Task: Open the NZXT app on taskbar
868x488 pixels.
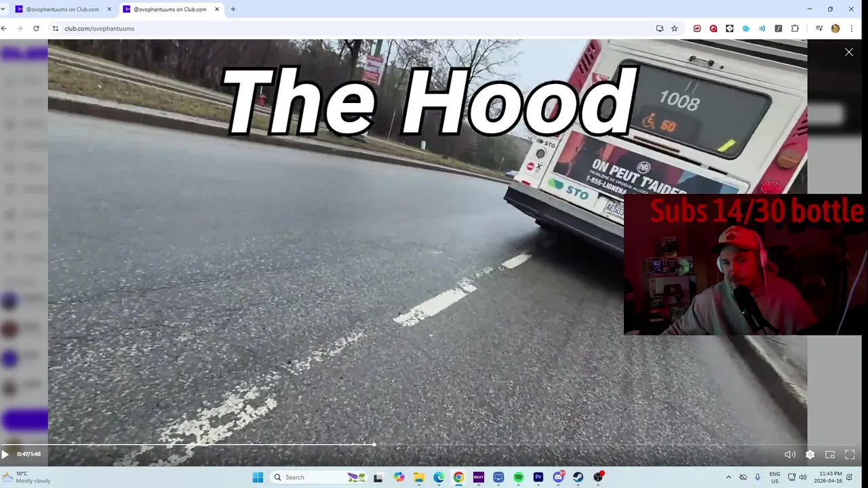Action: 479,477
